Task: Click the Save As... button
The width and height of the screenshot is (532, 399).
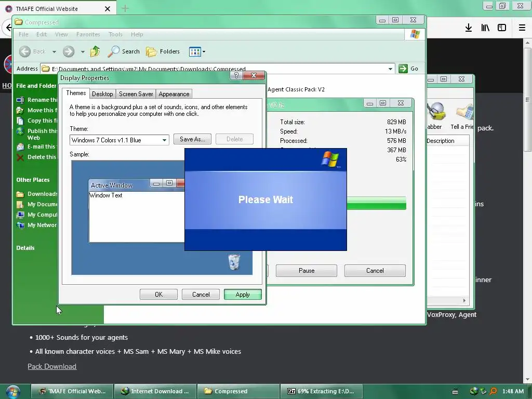Action: (192, 139)
